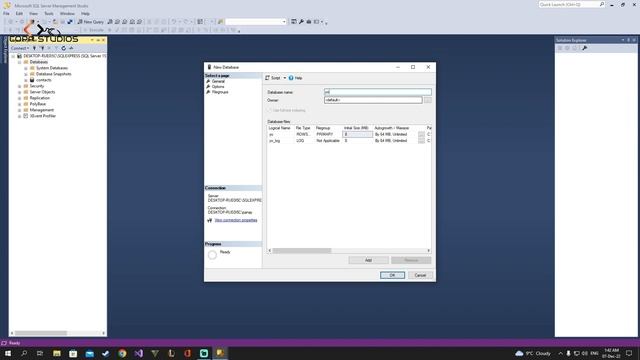Click the taskbar search icon
This screenshot has height=360, width=640.
click(24, 353)
